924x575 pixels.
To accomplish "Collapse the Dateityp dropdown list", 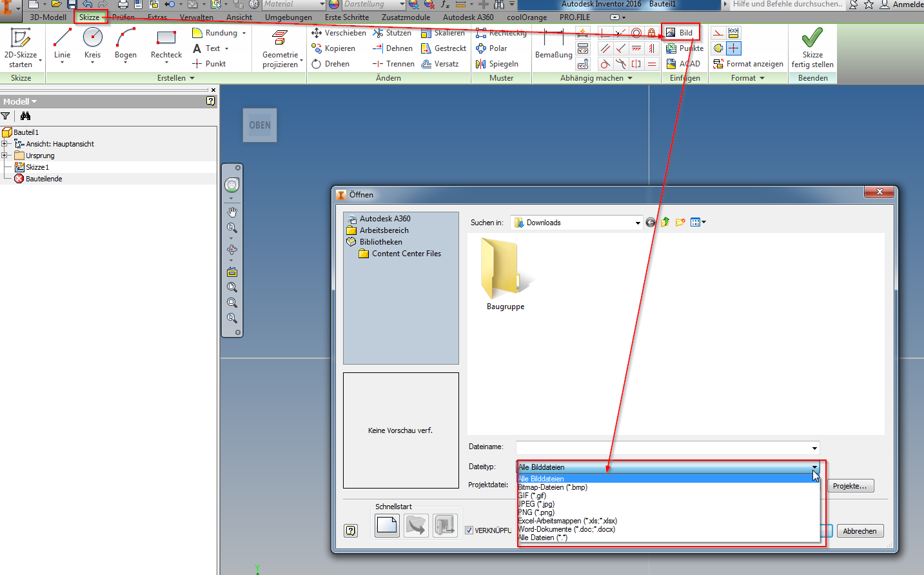I will (x=814, y=467).
